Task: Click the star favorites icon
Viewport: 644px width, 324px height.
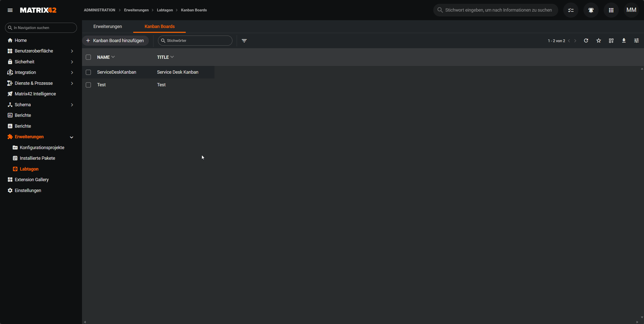Action: coord(599,41)
